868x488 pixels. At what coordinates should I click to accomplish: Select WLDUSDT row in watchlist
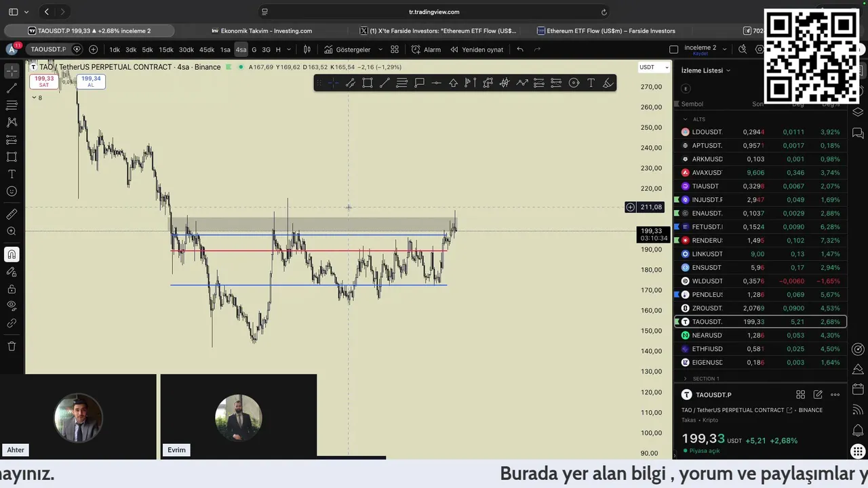coord(760,281)
